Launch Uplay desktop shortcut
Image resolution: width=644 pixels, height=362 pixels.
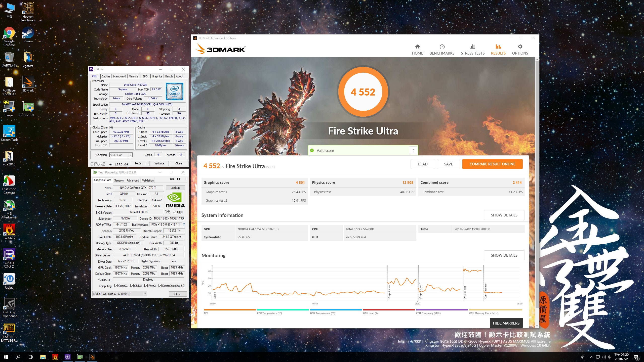coord(9,281)
